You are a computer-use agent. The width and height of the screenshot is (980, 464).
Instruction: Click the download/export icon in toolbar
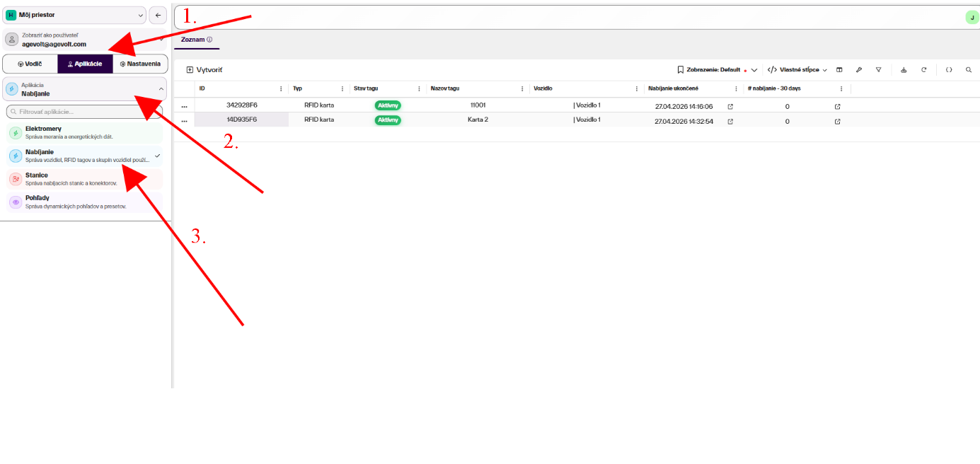[x=904, y=70]
